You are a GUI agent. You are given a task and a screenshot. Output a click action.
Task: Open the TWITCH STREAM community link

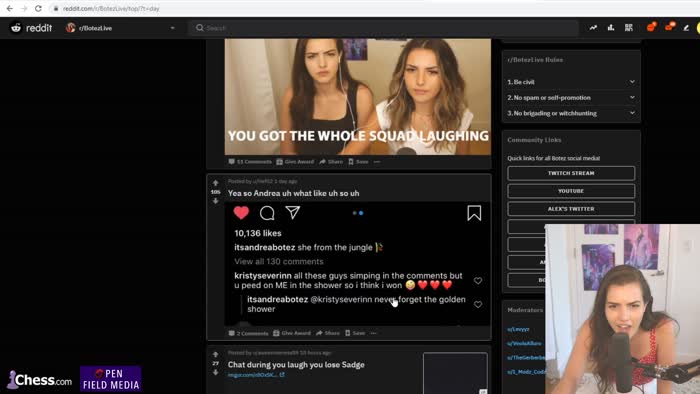coord(571,173)
